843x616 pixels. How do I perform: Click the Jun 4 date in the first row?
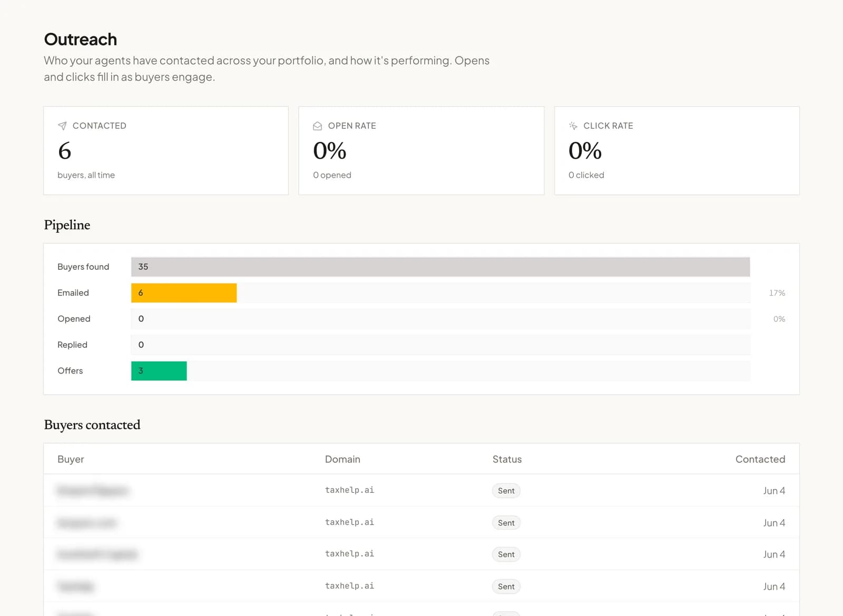click(x=774, y=491)
